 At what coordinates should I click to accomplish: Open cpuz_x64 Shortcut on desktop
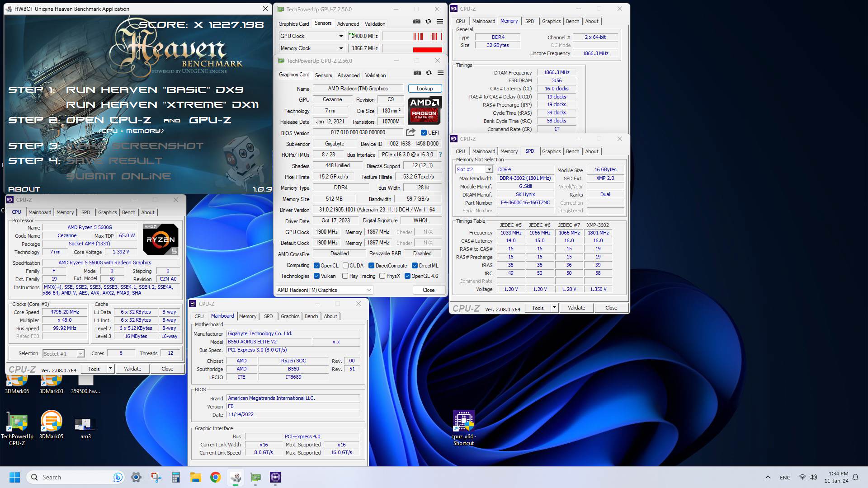click(x=463, y=428)
